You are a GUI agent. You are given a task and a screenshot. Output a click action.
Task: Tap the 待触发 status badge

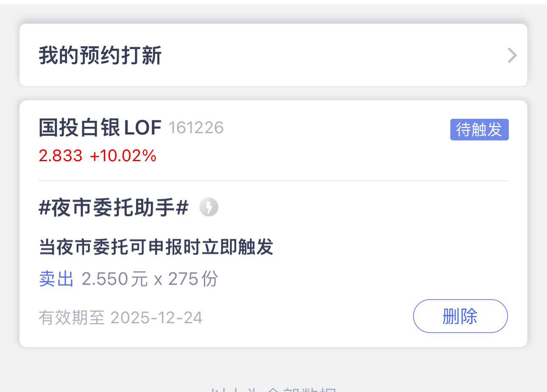[479, 129]
